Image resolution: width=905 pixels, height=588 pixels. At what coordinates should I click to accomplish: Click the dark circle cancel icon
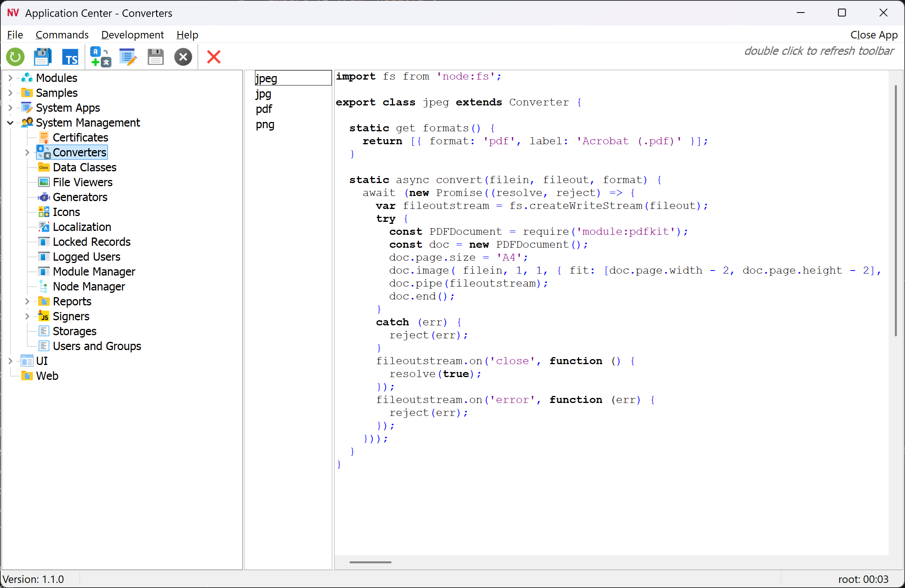point(183,57)
